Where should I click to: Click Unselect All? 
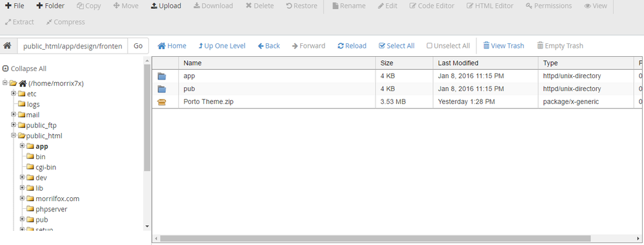coord(448,46)
